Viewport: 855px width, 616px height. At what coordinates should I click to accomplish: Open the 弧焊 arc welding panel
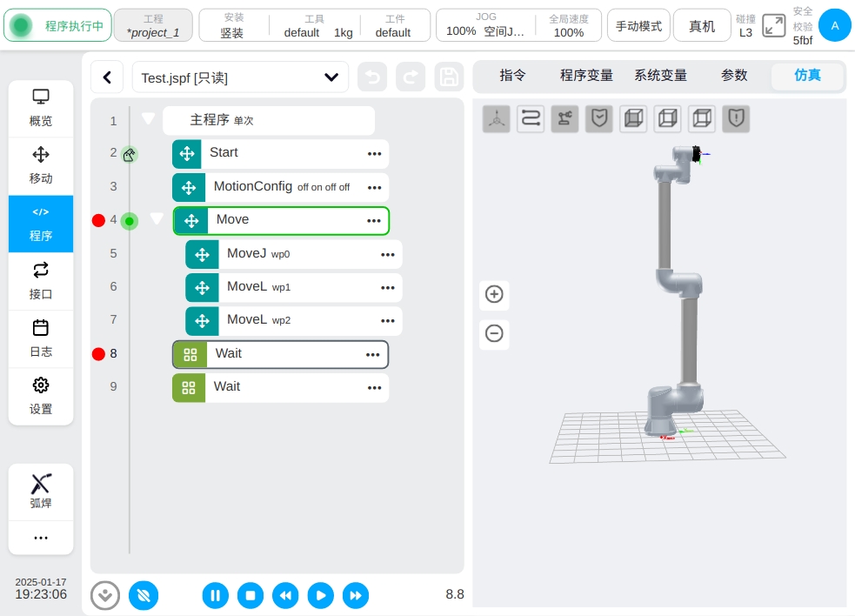(41, 492)
